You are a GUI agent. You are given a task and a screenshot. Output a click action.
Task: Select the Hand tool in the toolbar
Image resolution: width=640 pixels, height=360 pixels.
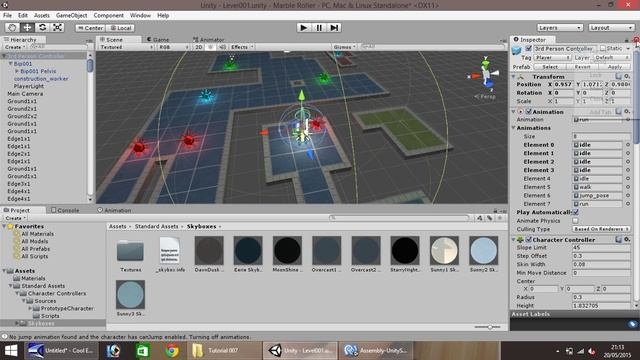tap(12, 27)
